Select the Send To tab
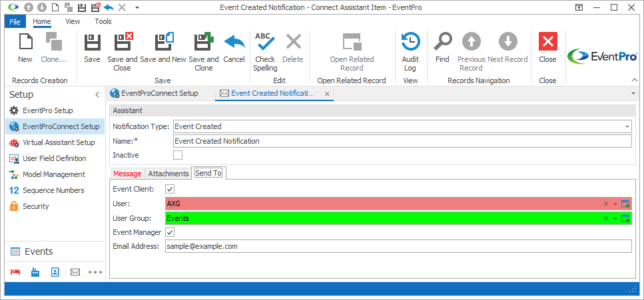Image resolution: width=644 pixels, height=300 pixels. coord(208,173)
